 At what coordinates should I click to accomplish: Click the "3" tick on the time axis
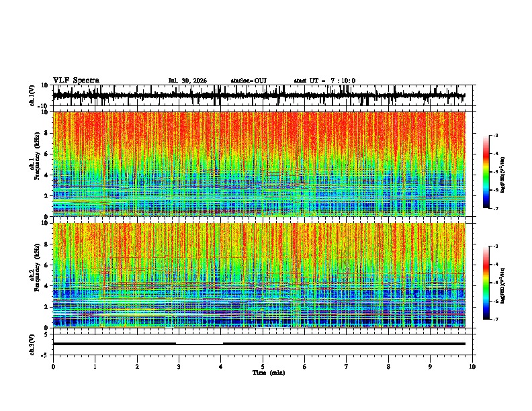click(x=179, y=367)
